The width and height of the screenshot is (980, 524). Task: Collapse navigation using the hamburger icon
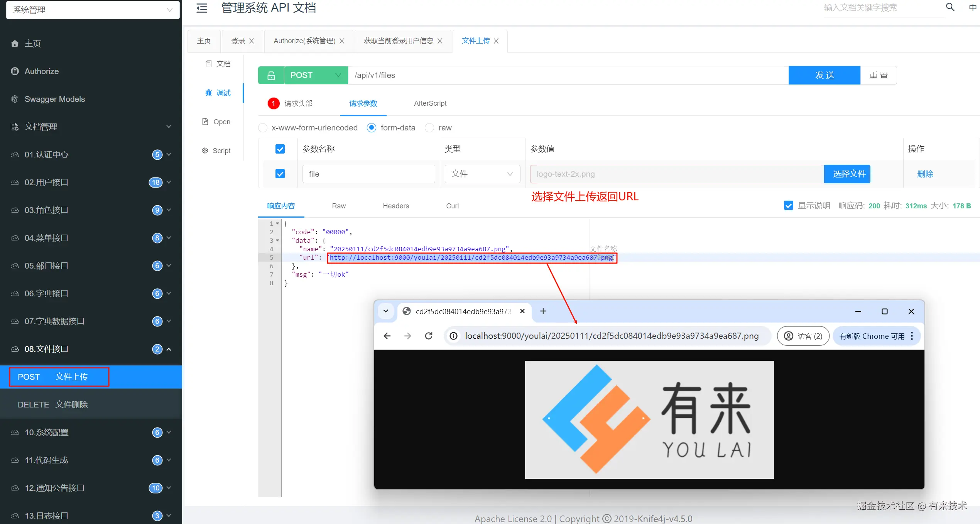[x=201, y=8]
